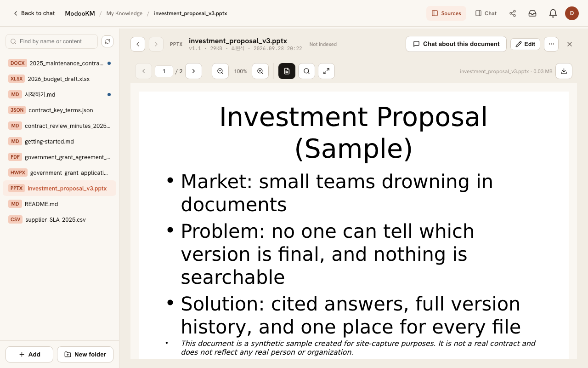Zoom in on the slide
Screen dimensions: 588x368
pos(260,71)
